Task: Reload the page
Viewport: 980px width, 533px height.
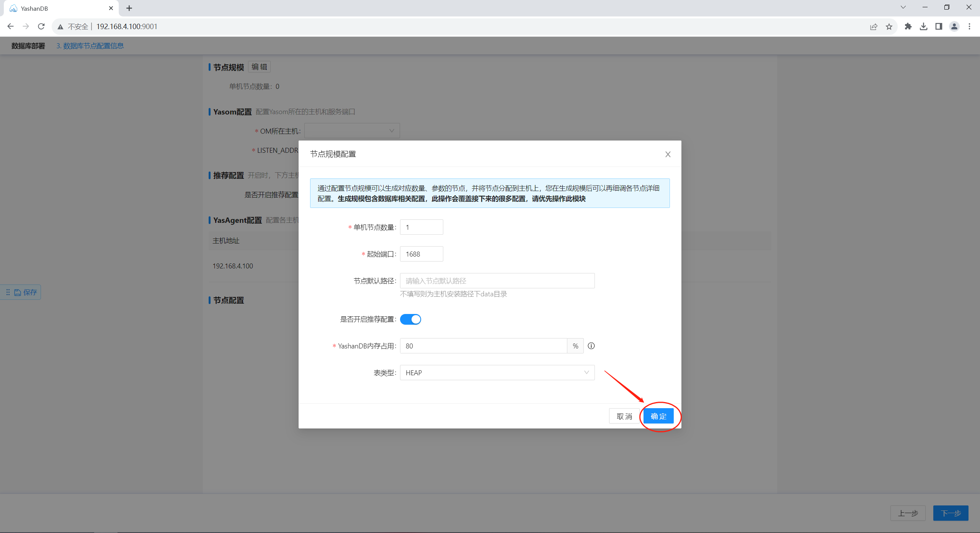Action: click(41, 26)
